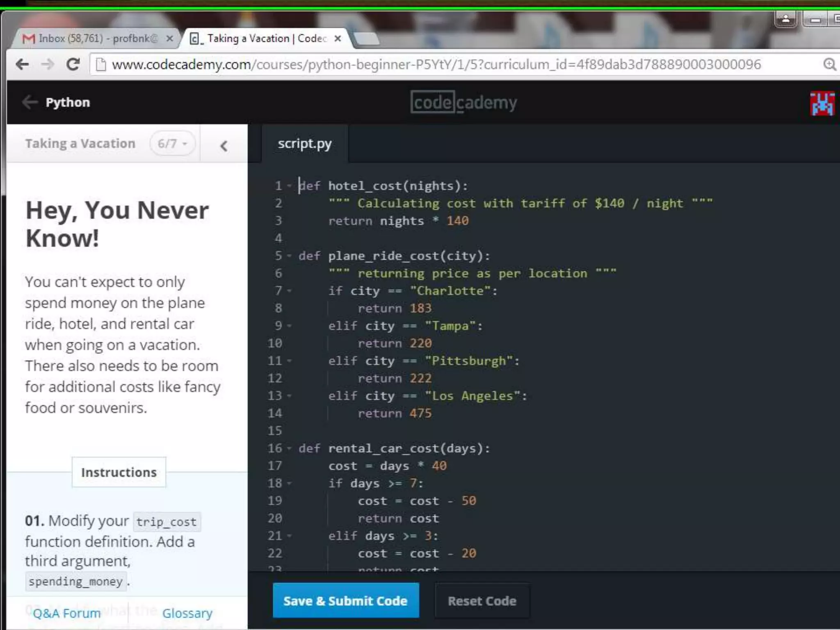The height and width of the screenshot is (630, 840).
Task: Click the line cost = cost - 50
Action: click(x=417, y=501)
